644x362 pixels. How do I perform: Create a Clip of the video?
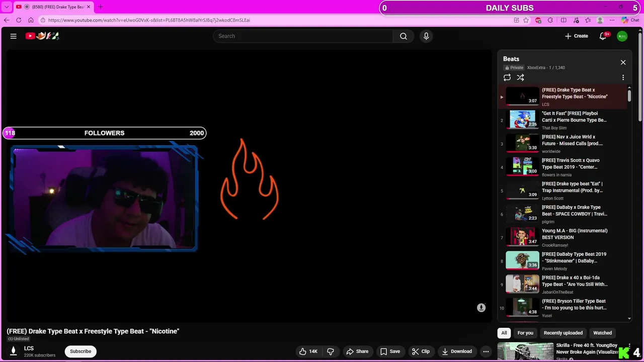(421, 351)
